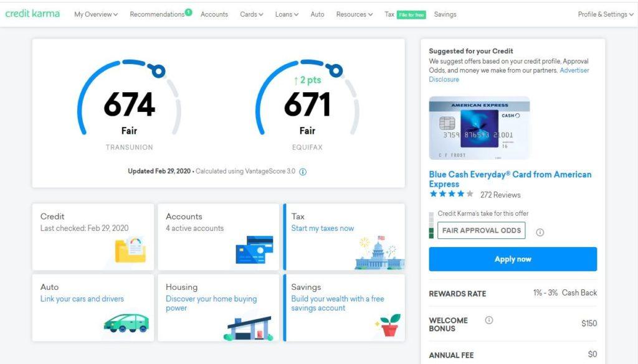Click the Welcome Bonus info icon
Viewport: 638px width, 364px height.
click(489, 320)
